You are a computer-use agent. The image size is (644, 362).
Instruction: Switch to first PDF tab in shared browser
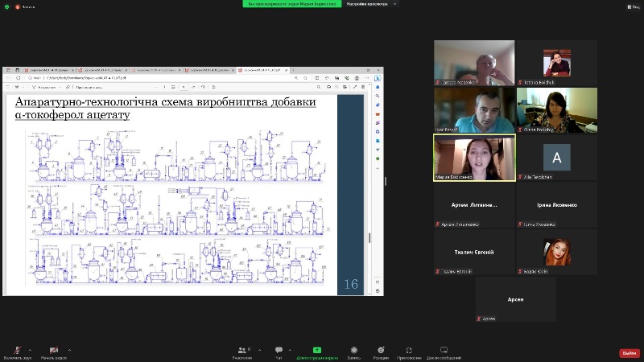(x=49, y=70)
